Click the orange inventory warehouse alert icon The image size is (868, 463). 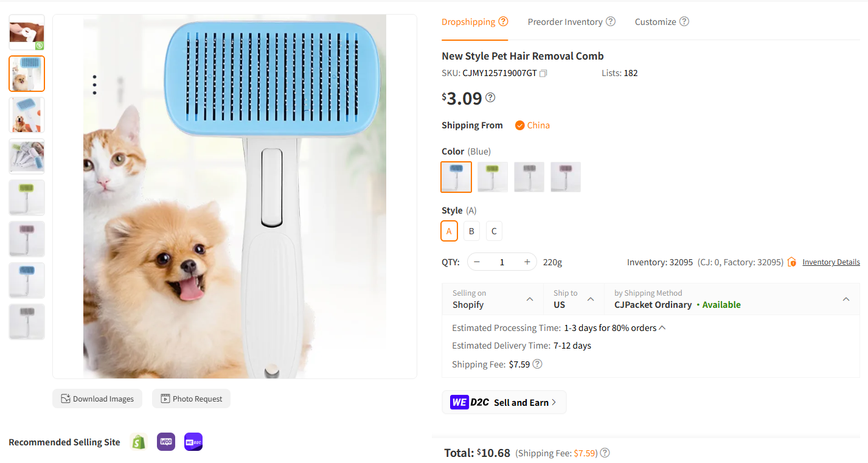[791, 262]
